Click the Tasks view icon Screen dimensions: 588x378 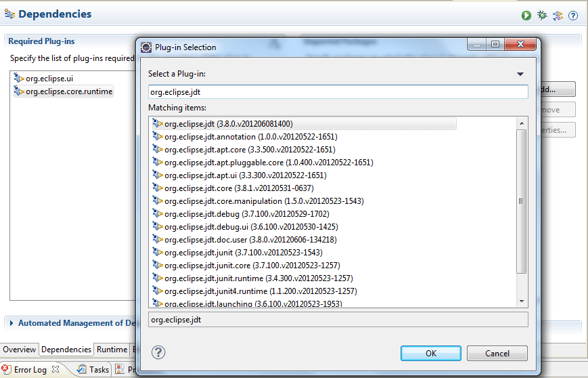(81, 369)
